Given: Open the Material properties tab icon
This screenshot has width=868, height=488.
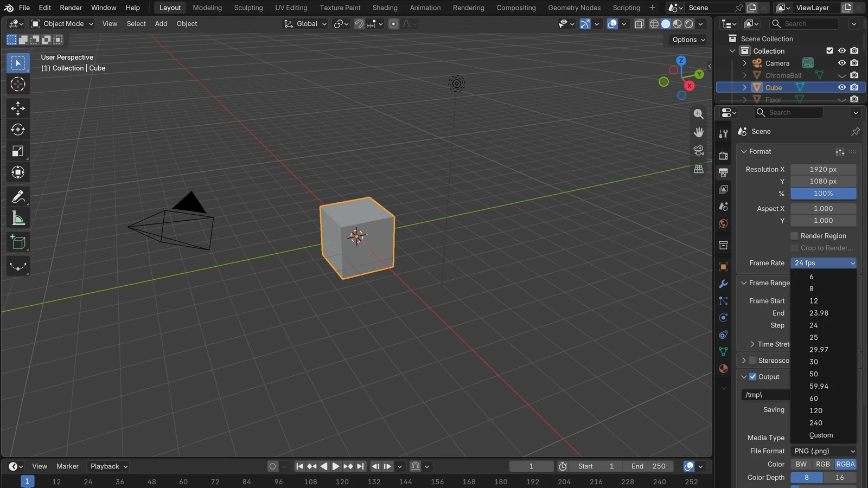Looking at the screenshot, I should (x=723, y=369).
